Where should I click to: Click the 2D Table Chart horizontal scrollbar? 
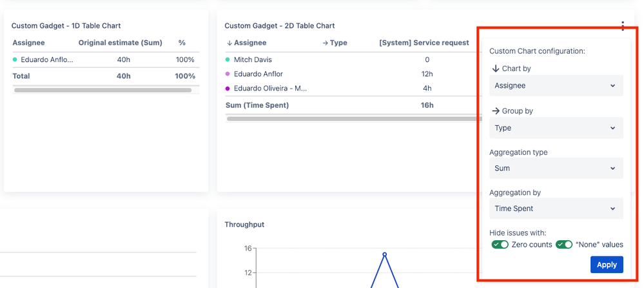(x=353, y=118)
